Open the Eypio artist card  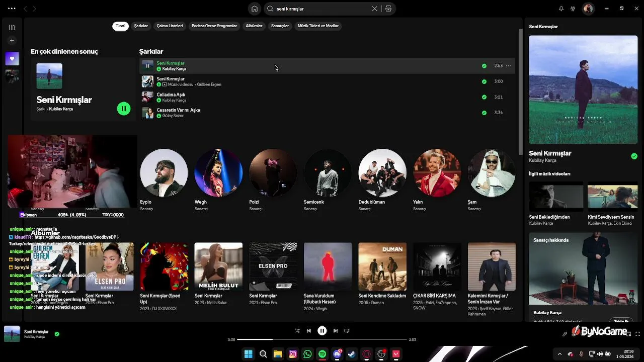pyautogui.click(x=164, y=179)
